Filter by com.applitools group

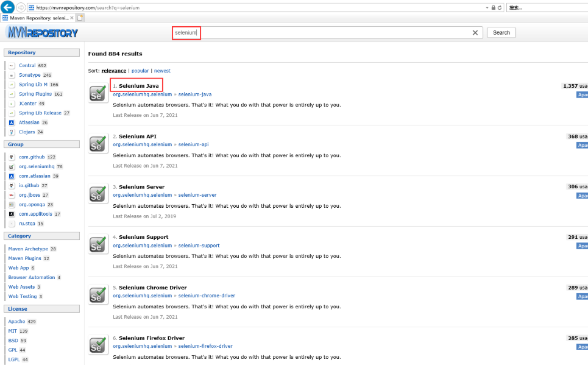coord(35,214)
